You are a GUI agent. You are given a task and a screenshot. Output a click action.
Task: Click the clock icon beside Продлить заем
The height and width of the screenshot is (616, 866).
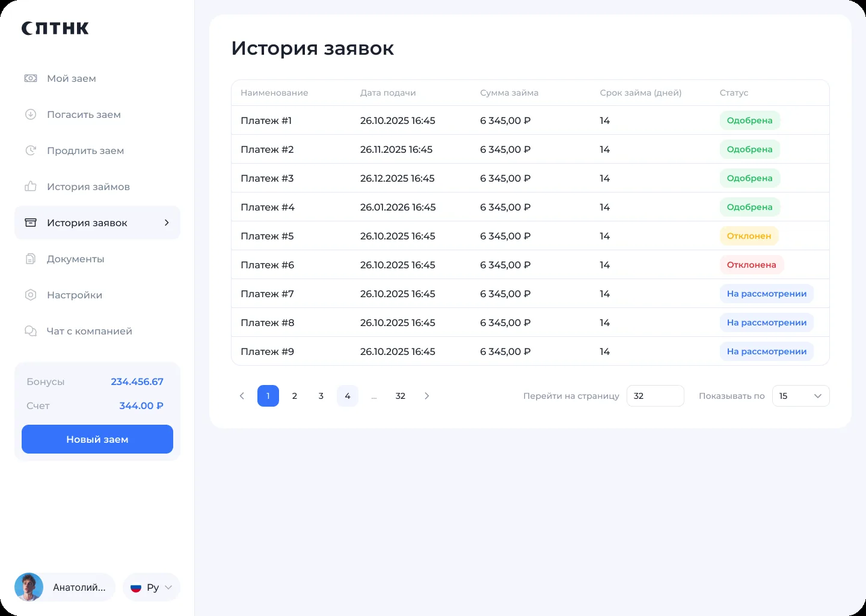[x=31, y=150]
